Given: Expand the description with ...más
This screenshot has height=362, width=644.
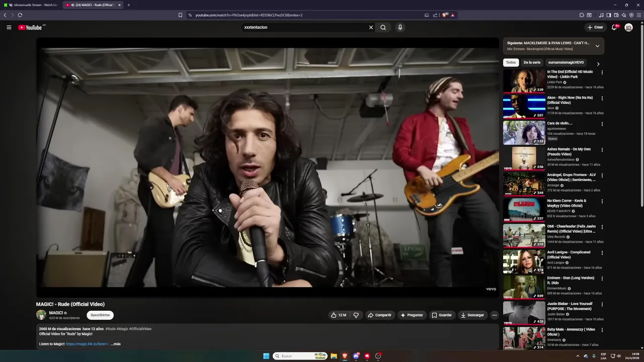Looking at the screenshot, I should 116,344.
